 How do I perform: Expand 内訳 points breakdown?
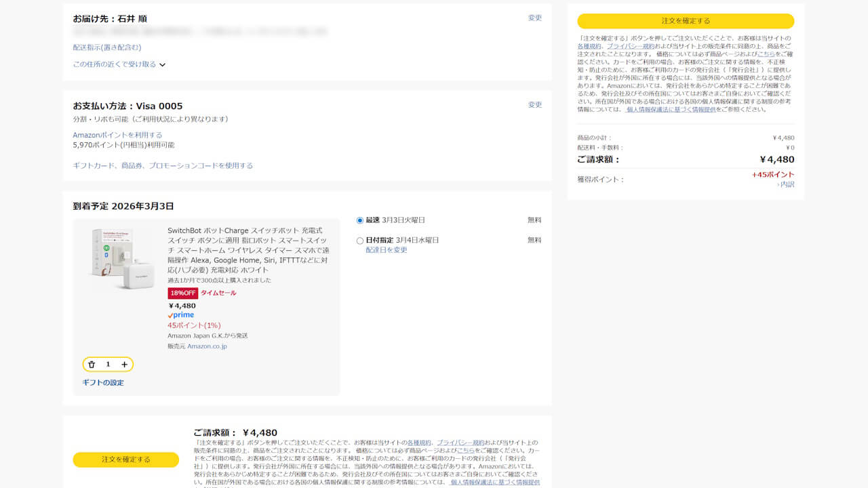[786, 184]
